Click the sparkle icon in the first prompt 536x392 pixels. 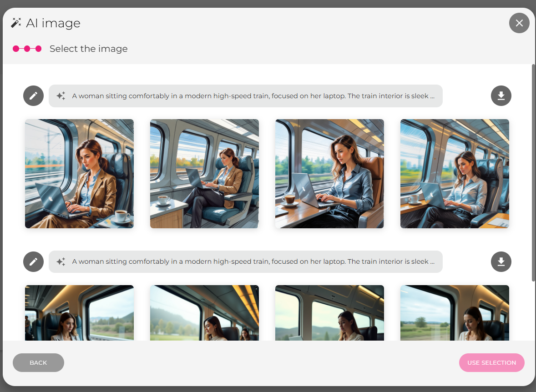pos(61,96)
